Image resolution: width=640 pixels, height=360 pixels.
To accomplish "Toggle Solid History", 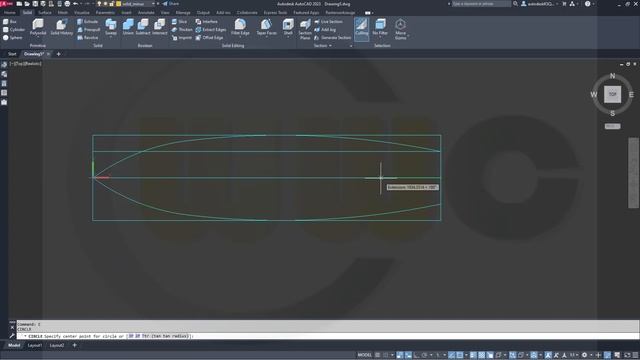I will (62, 27).
